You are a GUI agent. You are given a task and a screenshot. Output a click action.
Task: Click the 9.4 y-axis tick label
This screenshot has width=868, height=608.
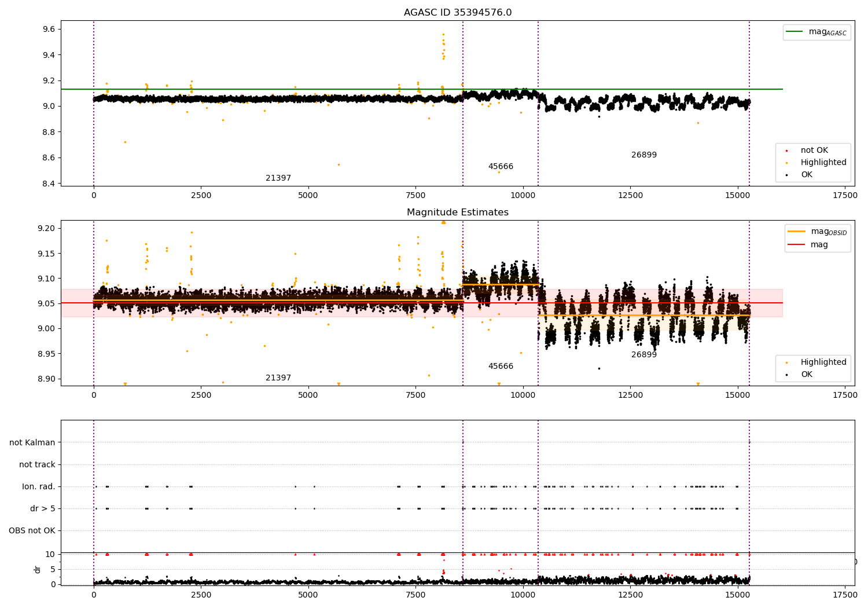point(49,55)
